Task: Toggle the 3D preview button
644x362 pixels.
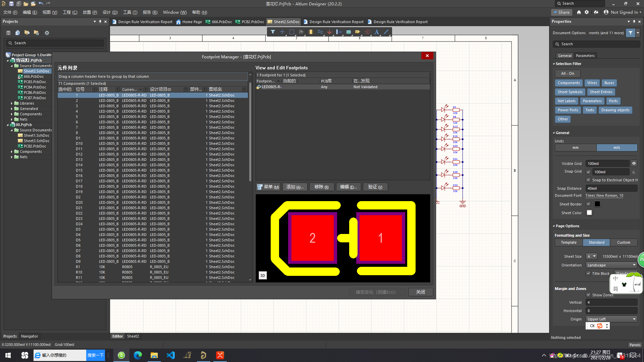Action: (x=263, y=276)
